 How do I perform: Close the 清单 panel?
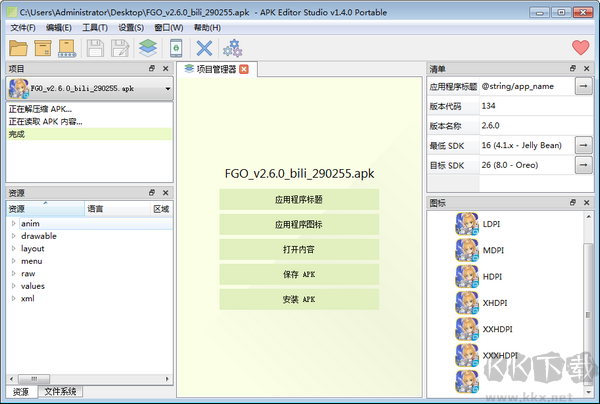pos(587,68)
